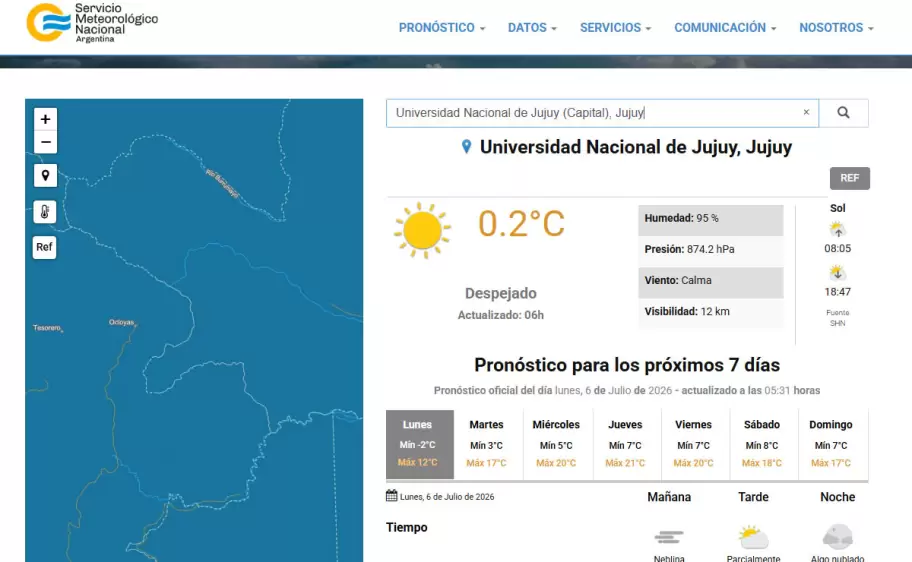Click the Ocloyas label on the map
912x562 pixels.
122,322
